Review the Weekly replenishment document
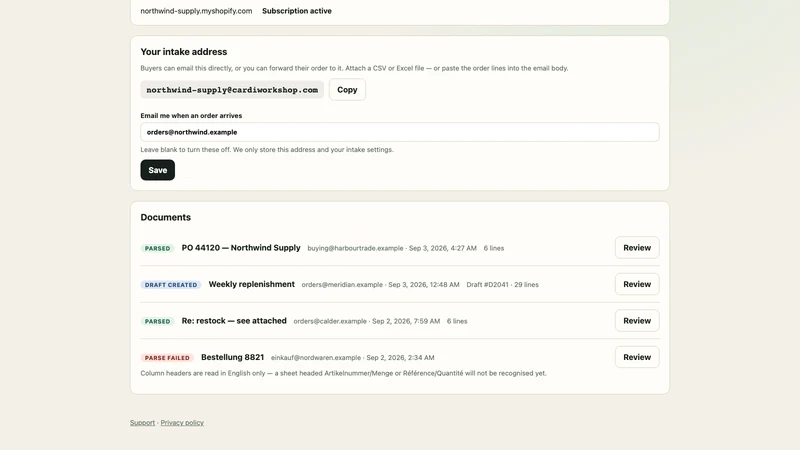The height and width of the screenshot is (450, 800). (637, 284)
